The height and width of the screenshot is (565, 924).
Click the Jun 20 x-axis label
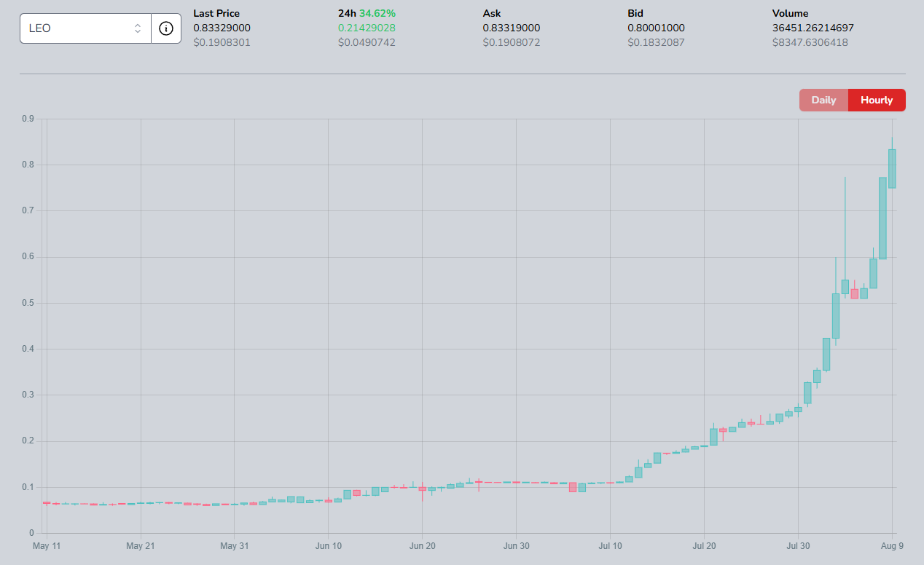[422, 545]
